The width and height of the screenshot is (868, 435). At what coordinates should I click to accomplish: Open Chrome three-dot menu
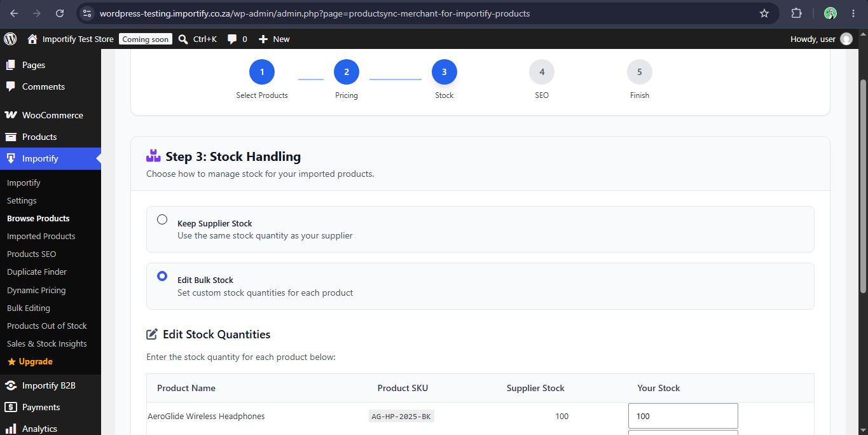[x=853, y=13]
